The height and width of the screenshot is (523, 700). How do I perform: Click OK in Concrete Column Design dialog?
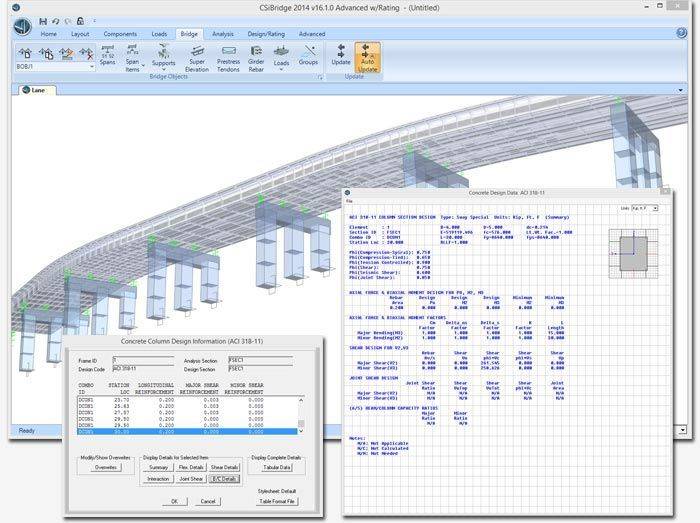point(175,501)
